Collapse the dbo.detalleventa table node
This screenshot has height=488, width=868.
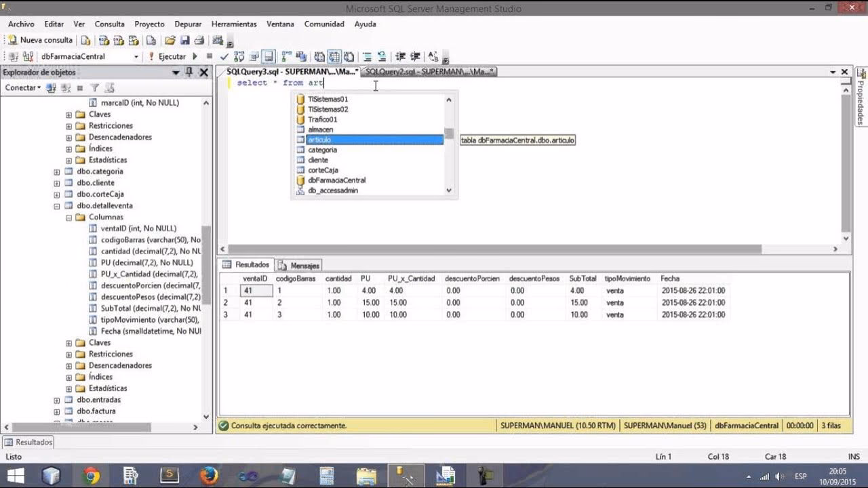point(57,206)
